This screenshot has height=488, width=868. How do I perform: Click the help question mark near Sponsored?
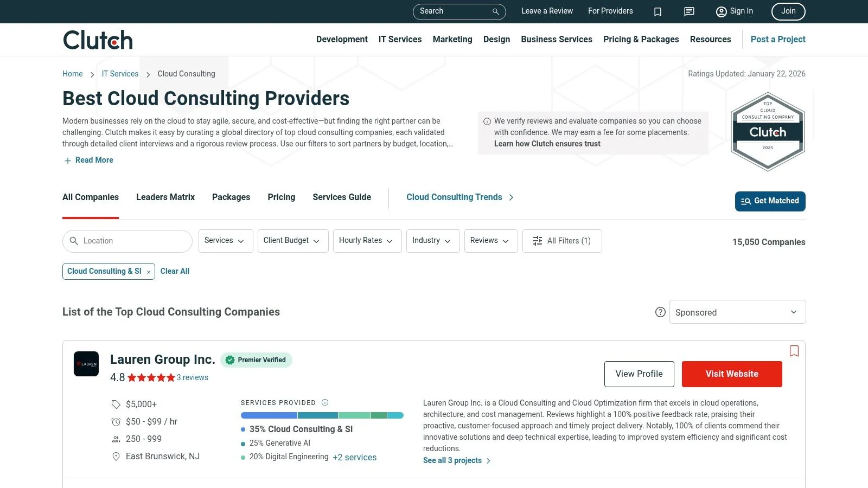[x=660, y=312]
